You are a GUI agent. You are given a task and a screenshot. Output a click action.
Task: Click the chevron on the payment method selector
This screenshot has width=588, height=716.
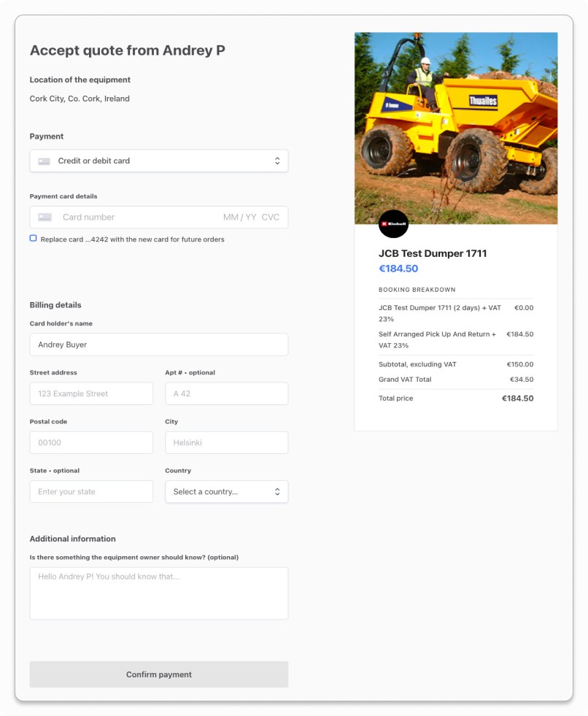click(277, 160)
